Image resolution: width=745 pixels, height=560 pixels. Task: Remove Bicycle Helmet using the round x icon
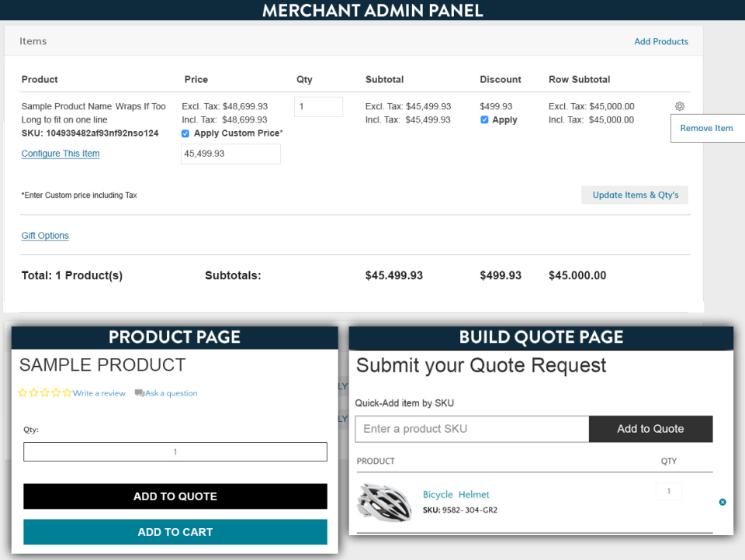722,502
